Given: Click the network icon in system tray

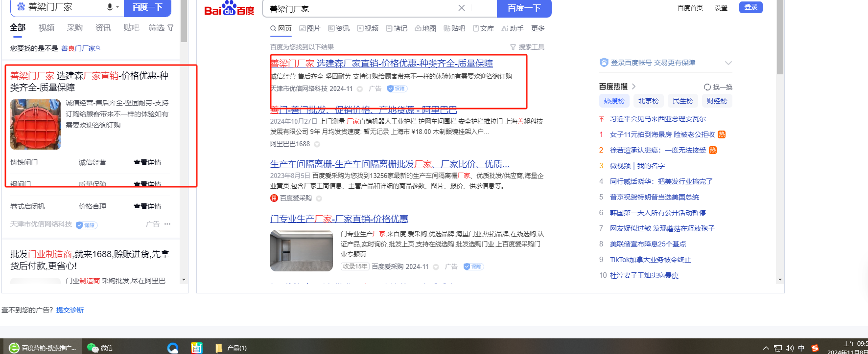Looking at the screenshot, I should pos(778,348).
